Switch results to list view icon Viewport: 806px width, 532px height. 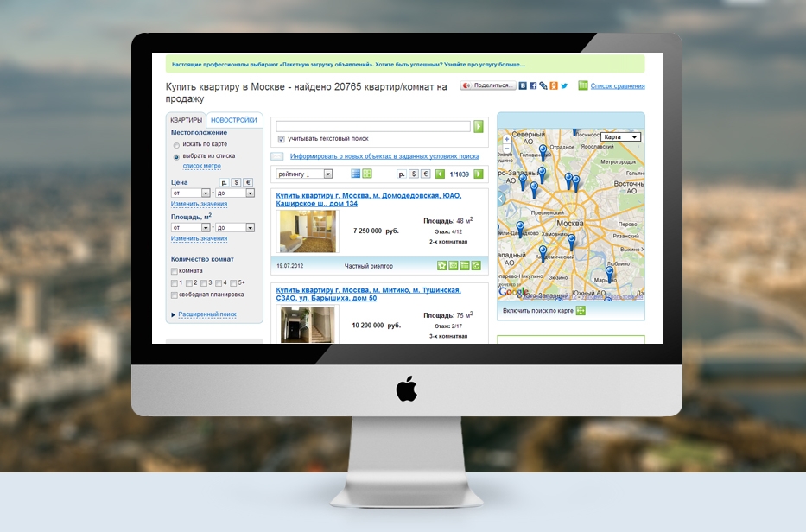point(355,174)
